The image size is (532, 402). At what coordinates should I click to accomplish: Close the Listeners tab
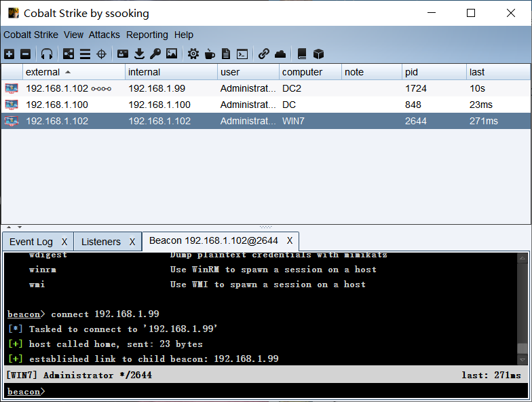pos(132,242)
